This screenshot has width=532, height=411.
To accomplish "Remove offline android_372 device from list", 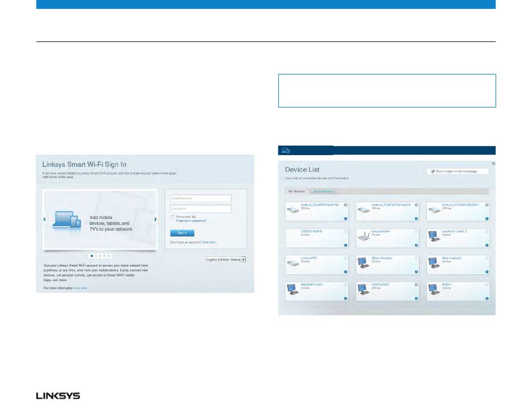I will tap(416, 205).
